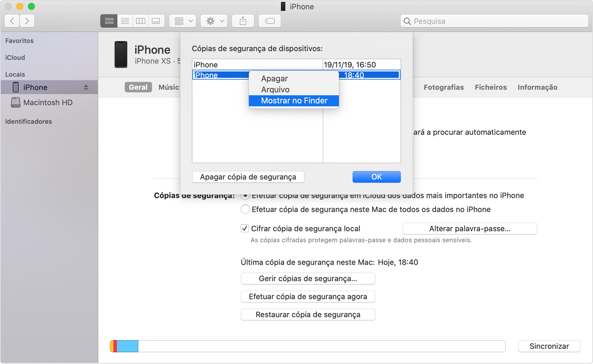Click the green zoom window button
This screenshot has width=593, height=364.
coord(32,6)
